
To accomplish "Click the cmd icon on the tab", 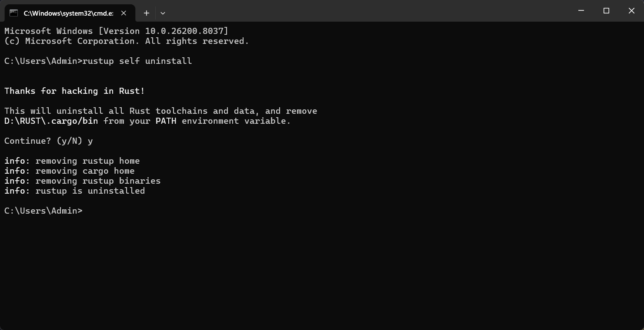I will click(x=14, y=13).
